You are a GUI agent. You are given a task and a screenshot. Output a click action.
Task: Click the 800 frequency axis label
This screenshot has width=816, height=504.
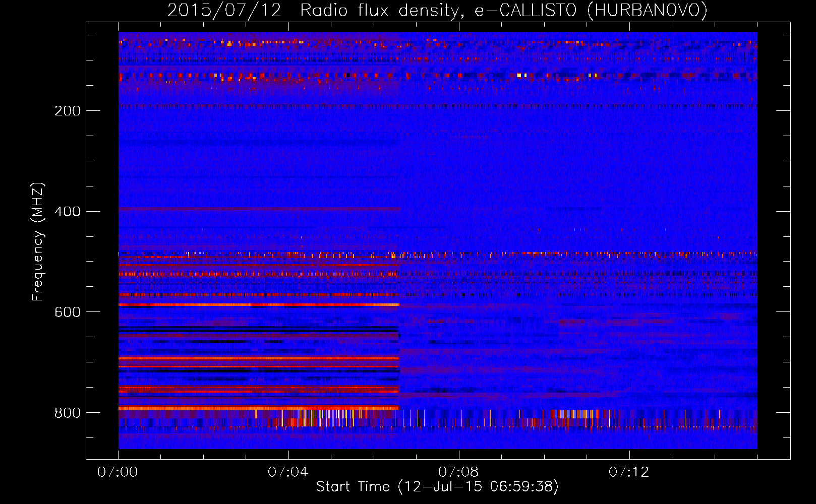point(68,413)
